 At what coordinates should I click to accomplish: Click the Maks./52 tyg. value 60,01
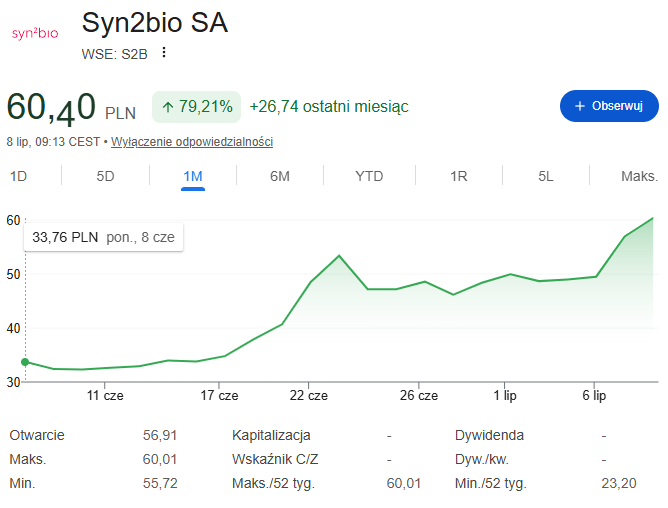click(403, 483)
